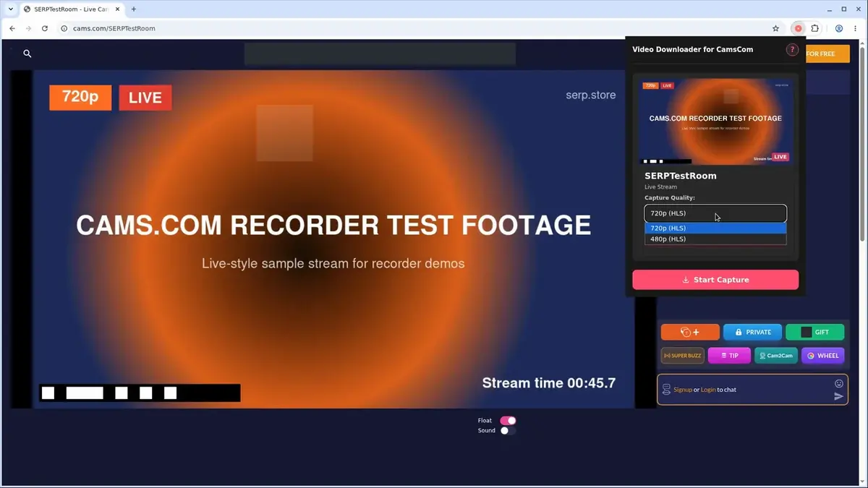This screenshot has height=488, width=868.
Task: Toggle the Float switch
Action: coord(508,420)
